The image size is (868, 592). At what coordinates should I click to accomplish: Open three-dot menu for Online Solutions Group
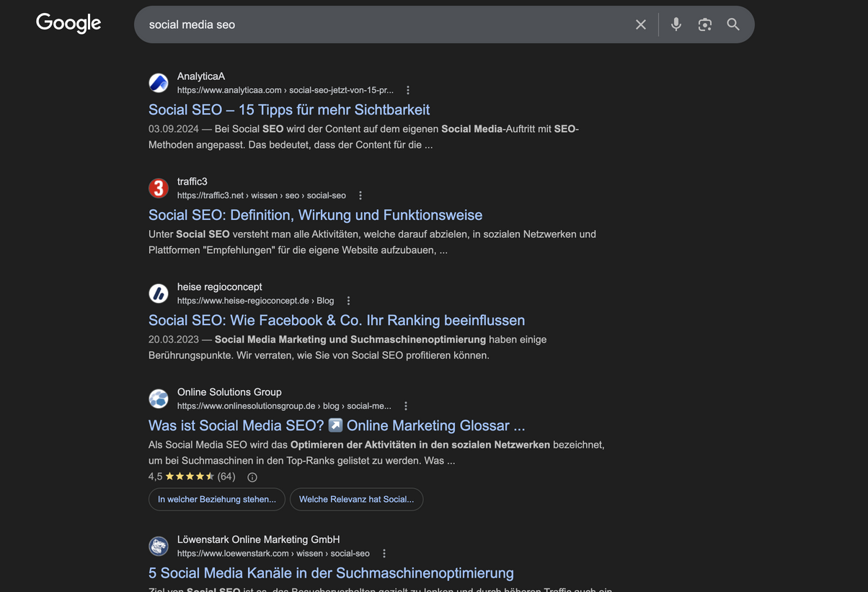tap(406, 406)
